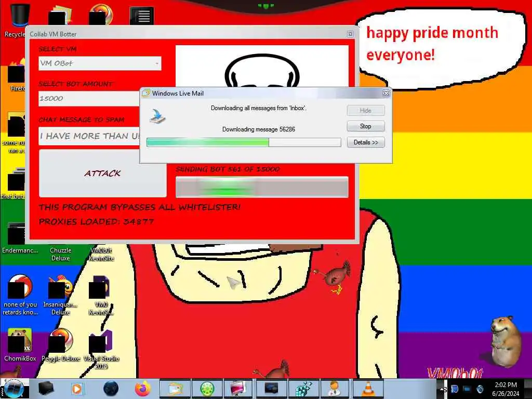532x399 pixels.
Task: Click the chat message to spam field
Action: (x=89, y=136)
